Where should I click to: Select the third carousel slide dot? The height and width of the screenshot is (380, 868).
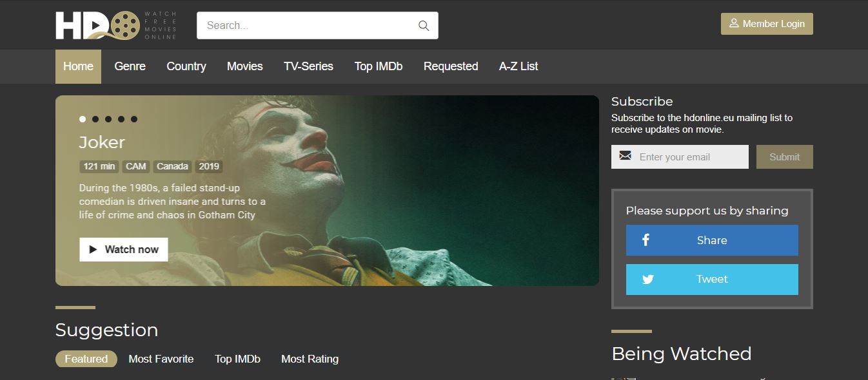[108, 119]
